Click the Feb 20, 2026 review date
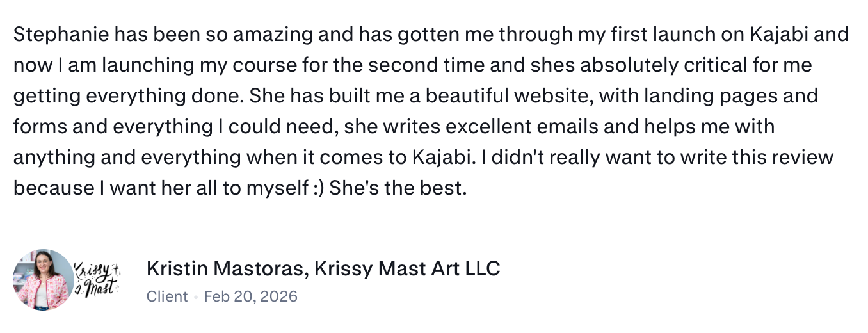 tap(251, 296)
